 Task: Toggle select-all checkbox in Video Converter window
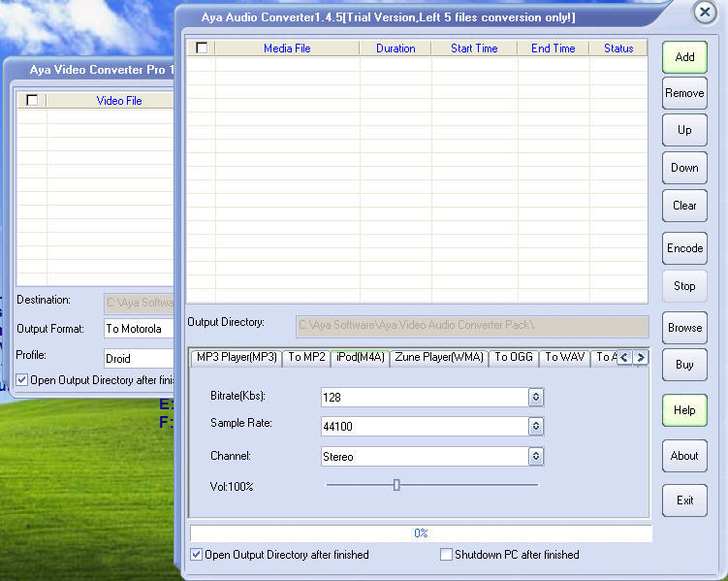point(32,100)
